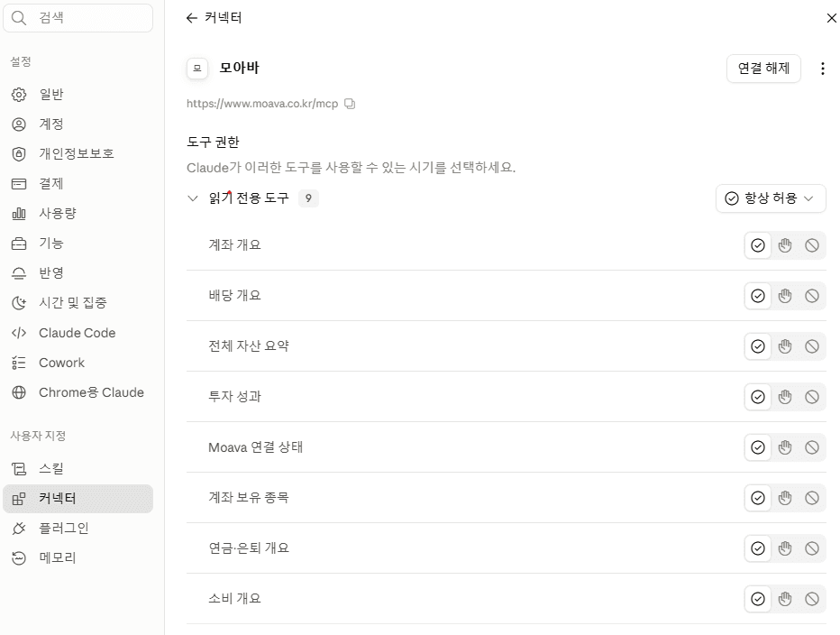Screen dimensions: 840x635
Task: Click the 모아바 connector logo icon
Action: click(x=197, y=69)
